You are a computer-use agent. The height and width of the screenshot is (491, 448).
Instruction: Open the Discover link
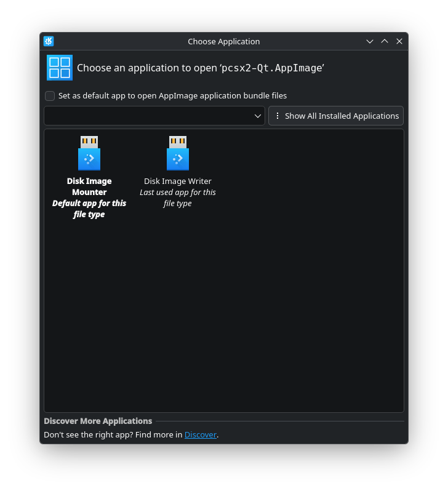201,434
